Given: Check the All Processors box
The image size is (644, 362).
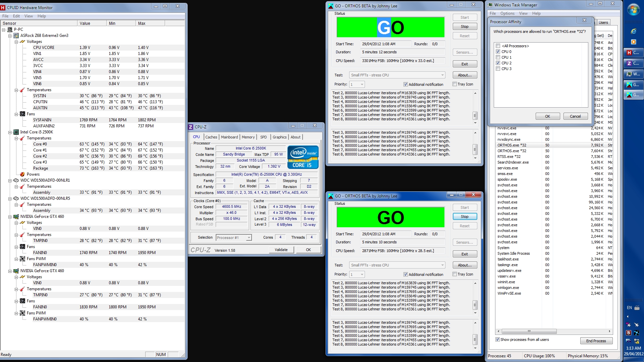Looking at the screenshot, I should [498, 46].
